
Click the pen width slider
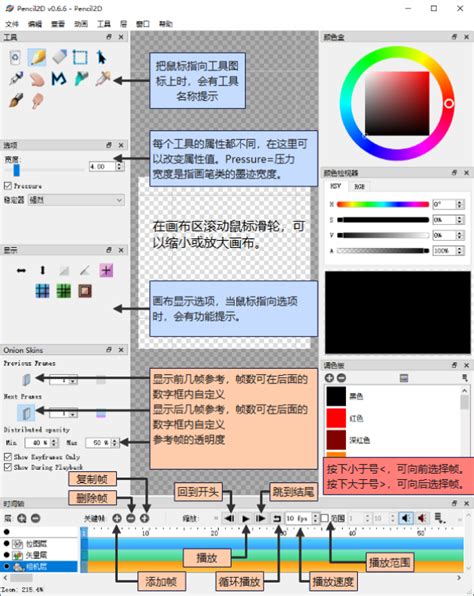(x=44, y=170)
